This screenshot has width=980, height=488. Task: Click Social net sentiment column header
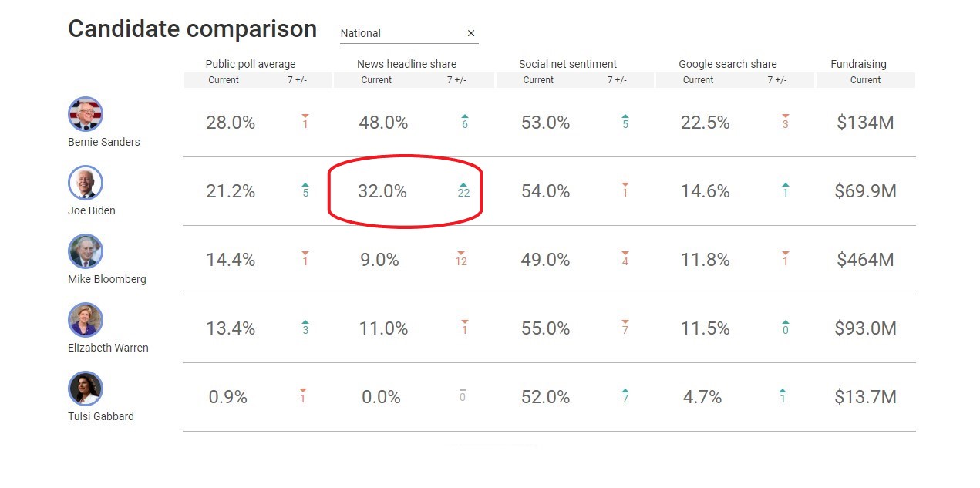567,64
